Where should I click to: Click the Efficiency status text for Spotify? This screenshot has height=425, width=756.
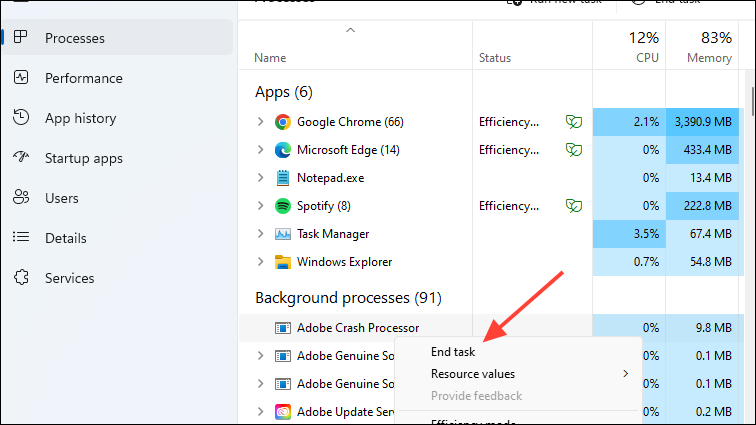pyautogui.click(x=509, y=206)
